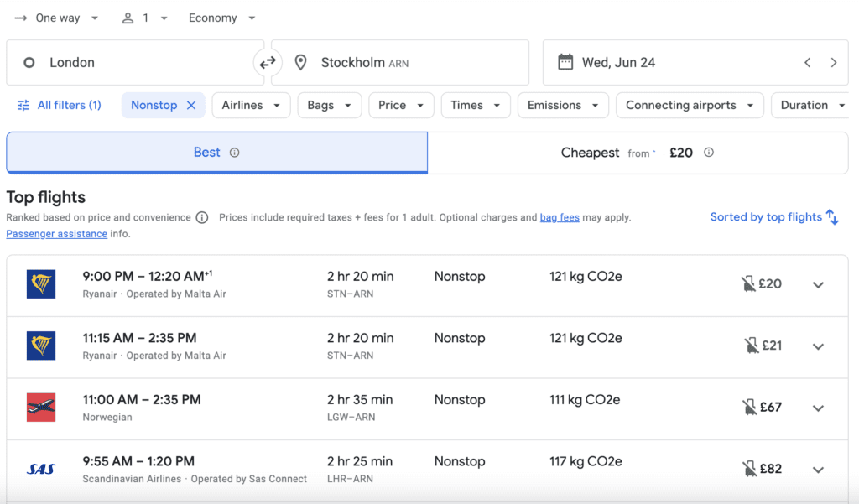
Task: Open the One way trip type dropdown
Action: [55, 17]
